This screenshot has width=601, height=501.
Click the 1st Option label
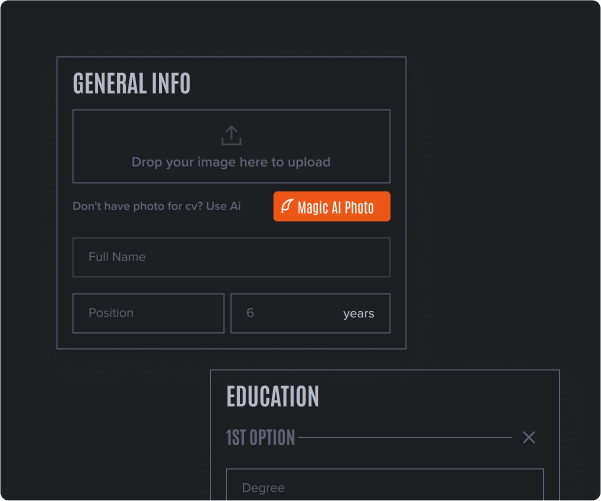coord(260,437)
